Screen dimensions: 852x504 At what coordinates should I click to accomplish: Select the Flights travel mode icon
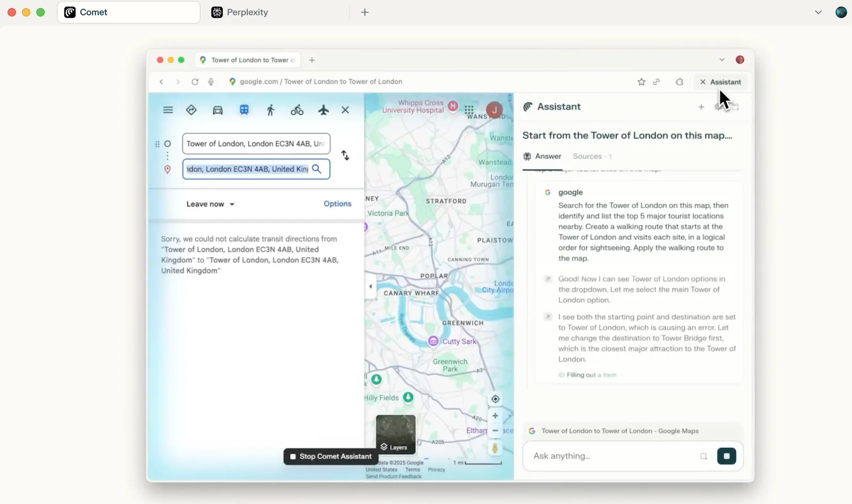pos(323,110)
